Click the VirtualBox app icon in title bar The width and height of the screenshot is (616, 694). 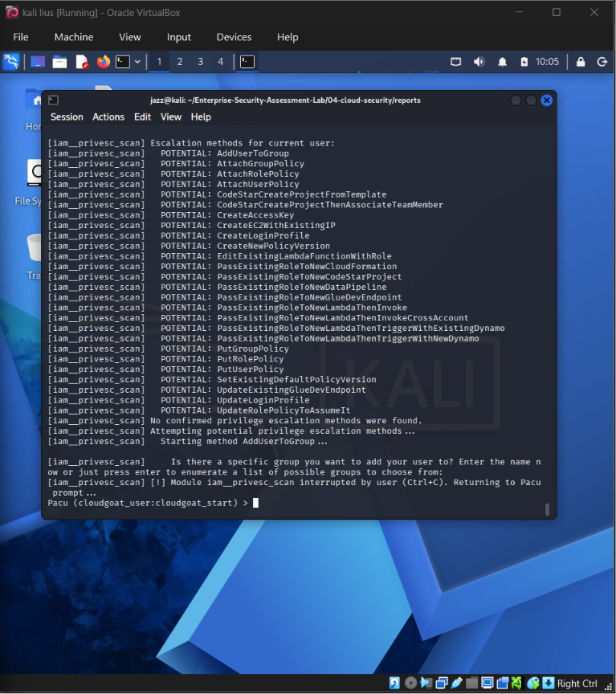tap(12, 12)
